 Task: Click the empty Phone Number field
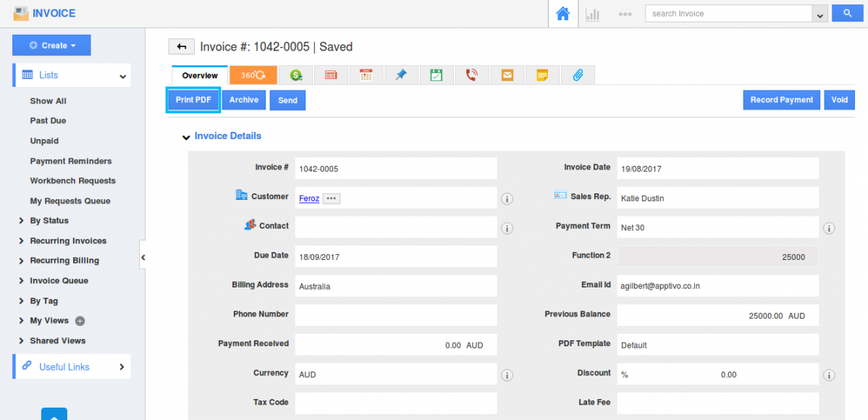point(396,315)
